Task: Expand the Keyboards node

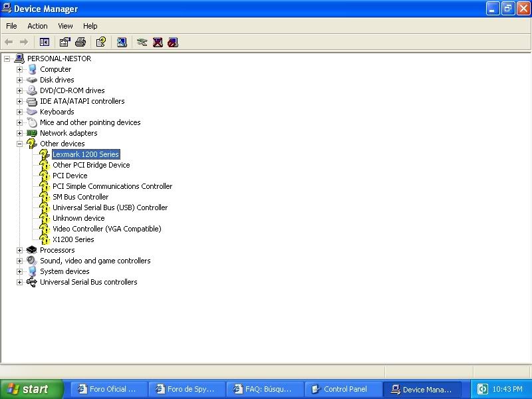Action: pos(20,112)
